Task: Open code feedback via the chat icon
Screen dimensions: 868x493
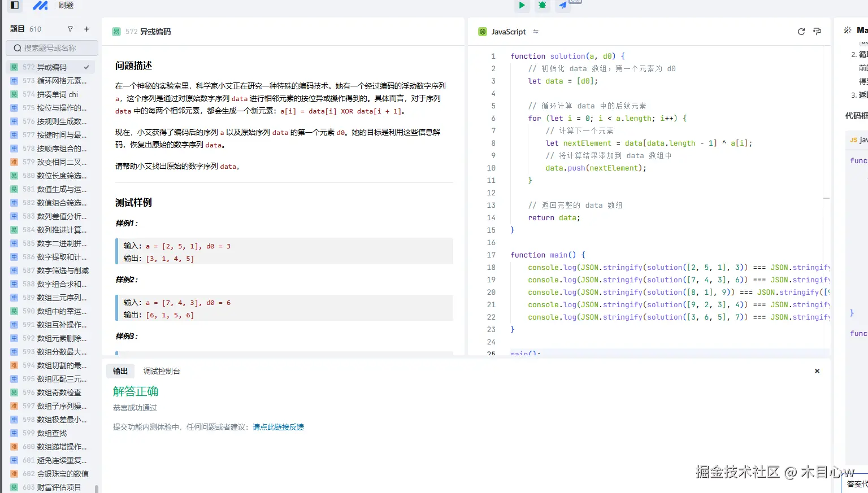Action: (x=817, y=32)
